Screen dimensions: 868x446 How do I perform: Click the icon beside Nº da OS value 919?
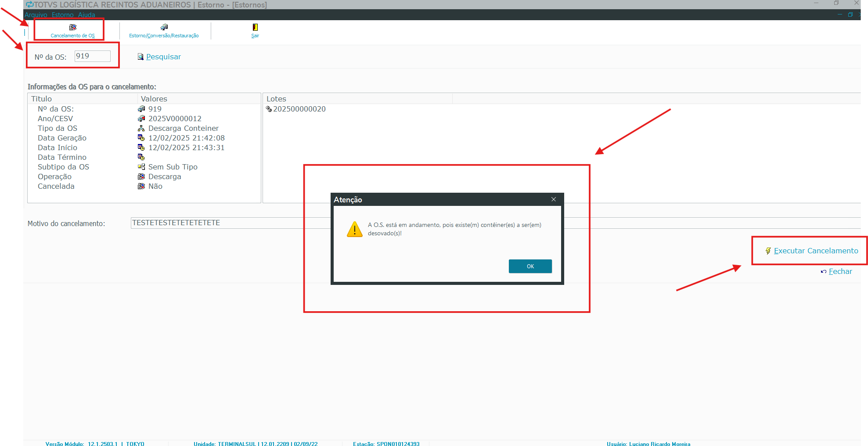[141, 109]
